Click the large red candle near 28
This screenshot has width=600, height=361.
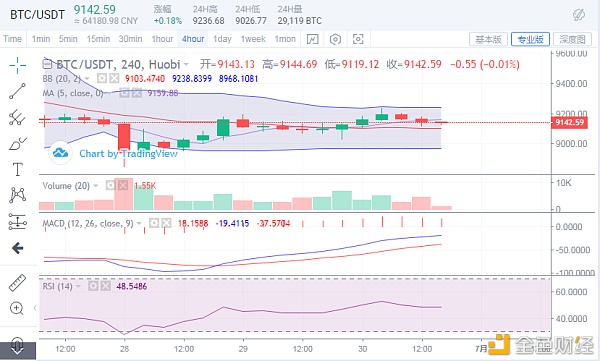[124, 137]
